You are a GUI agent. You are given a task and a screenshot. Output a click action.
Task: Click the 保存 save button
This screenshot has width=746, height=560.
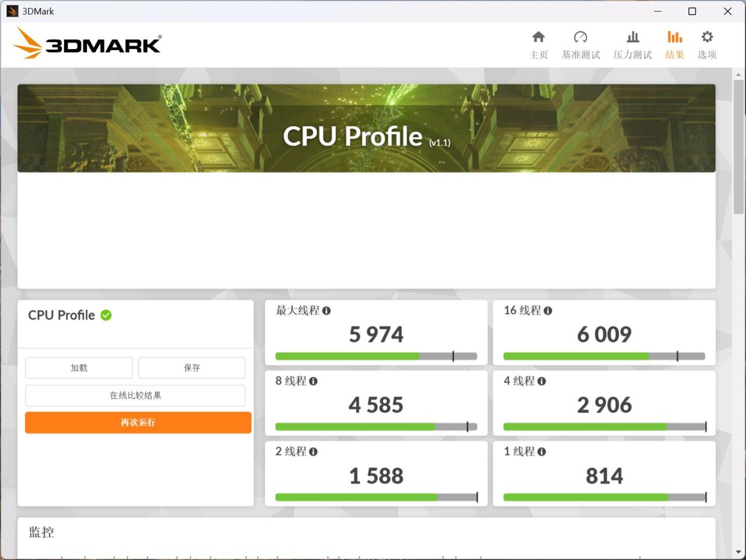coord(192,368)
